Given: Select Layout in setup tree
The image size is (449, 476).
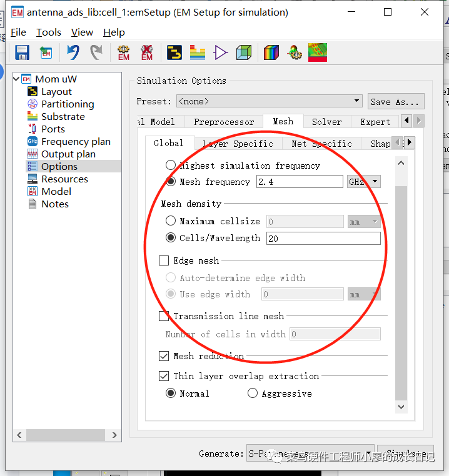Looking at the screenshot, I should [56, 92].
